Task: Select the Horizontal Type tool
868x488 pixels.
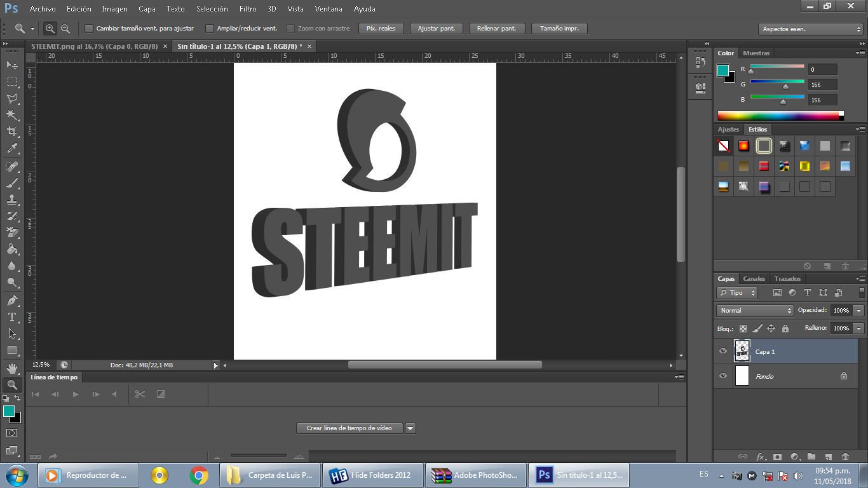Action: tap(12, 317)
